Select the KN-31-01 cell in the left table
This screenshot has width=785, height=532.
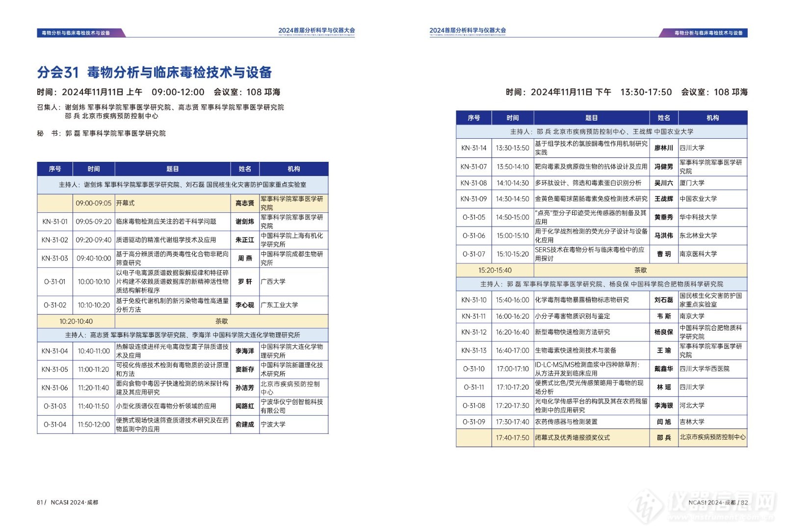[x=55, y=222]
